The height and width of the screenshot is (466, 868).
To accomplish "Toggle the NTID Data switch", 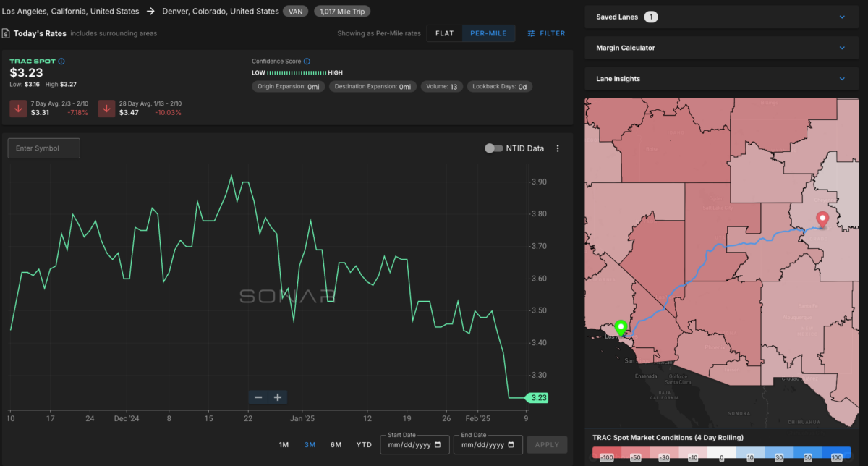I will (494, 148).
